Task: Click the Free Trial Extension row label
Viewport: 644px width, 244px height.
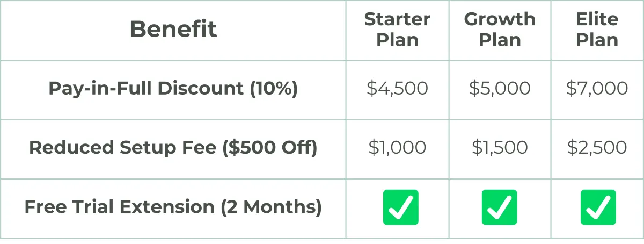Action: coord(173,207)
